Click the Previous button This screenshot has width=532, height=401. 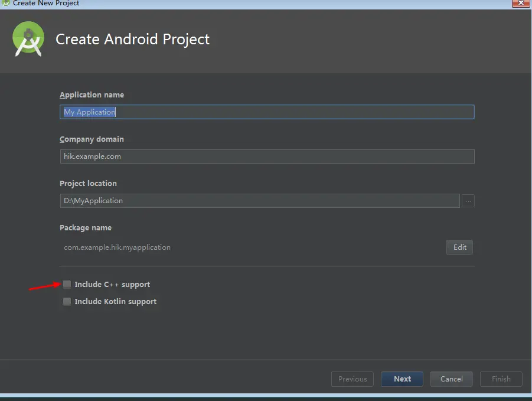pos(353,379)
